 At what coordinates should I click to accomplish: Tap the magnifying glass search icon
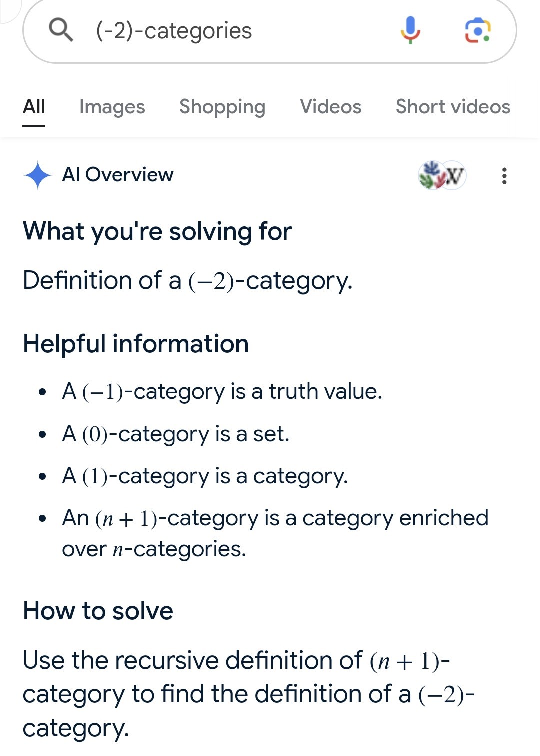tap(61, 30)
